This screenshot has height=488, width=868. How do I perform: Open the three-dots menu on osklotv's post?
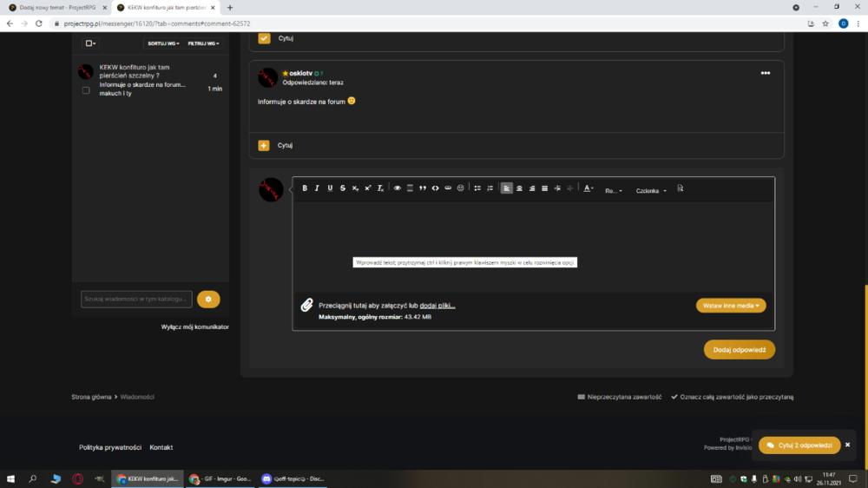pyautogui.click(x=765, y=73)
